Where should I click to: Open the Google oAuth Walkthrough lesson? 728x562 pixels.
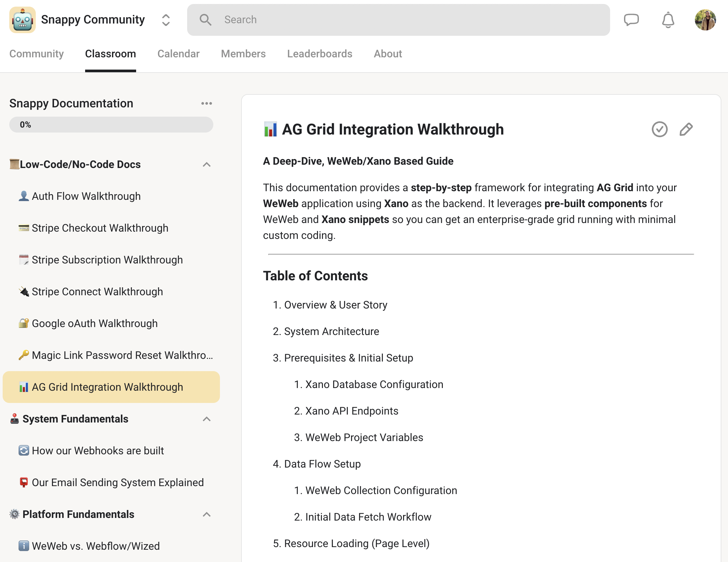point(94,323)
